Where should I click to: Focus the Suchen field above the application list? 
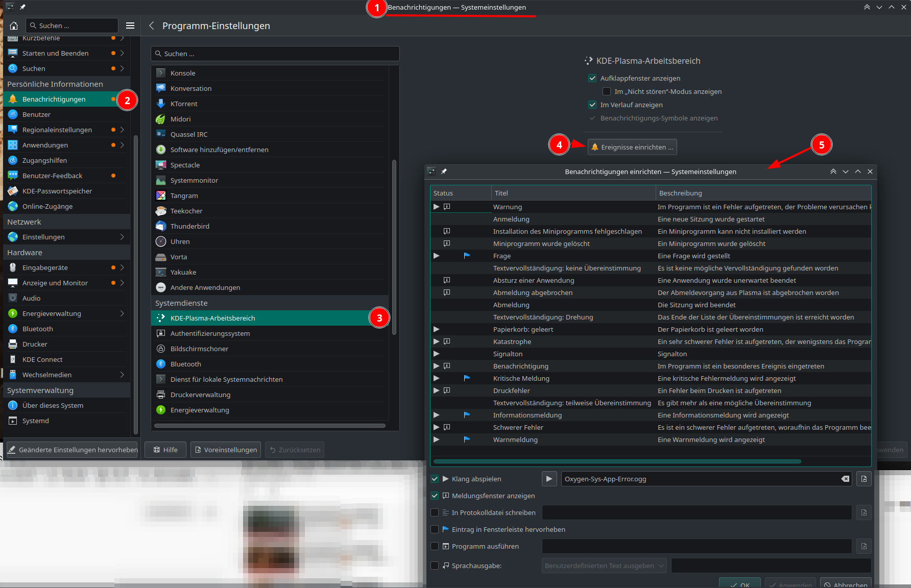[275, 54]
